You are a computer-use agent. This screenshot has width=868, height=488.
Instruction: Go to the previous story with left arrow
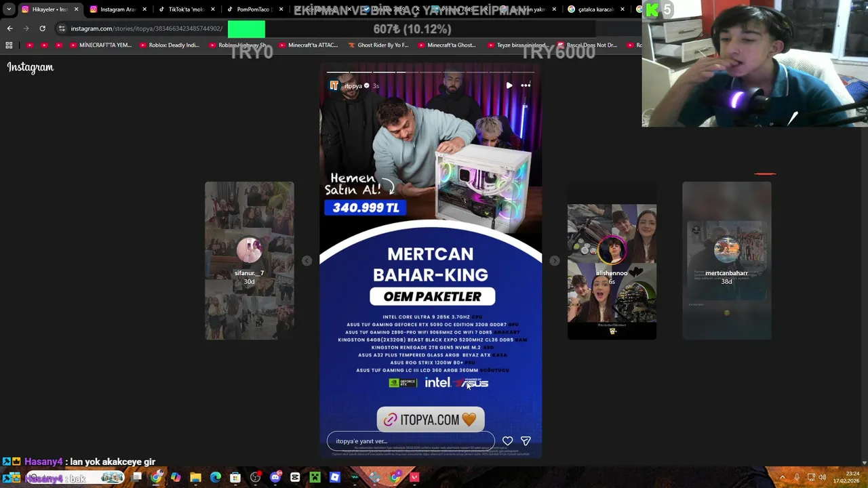tap(307, 261)
